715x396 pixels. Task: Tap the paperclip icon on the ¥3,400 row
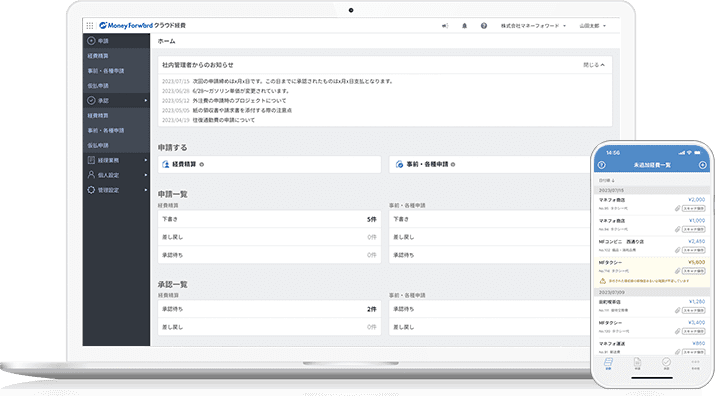[x=678, y=331]
